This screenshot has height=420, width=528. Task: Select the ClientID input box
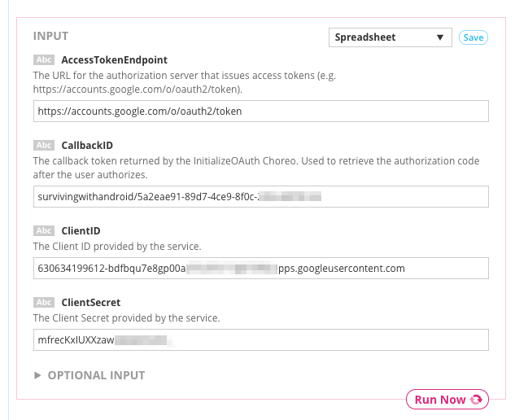click(261, 269)
